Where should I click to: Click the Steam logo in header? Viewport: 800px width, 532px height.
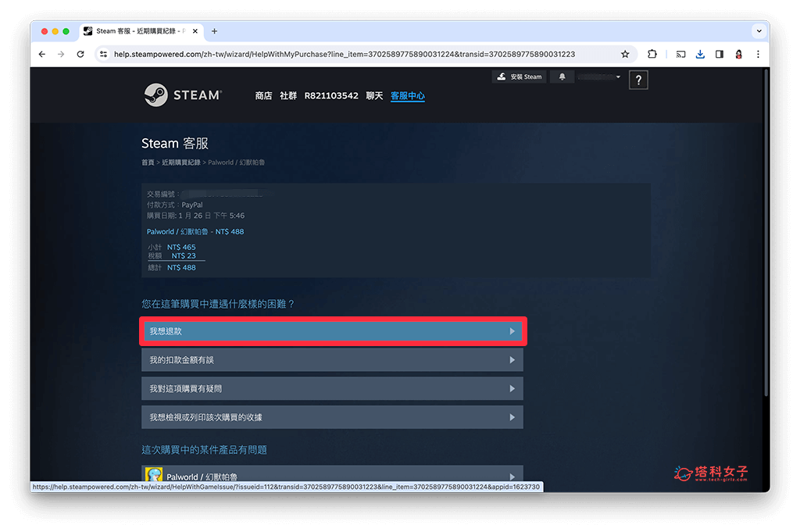click(x=183, y=95)
